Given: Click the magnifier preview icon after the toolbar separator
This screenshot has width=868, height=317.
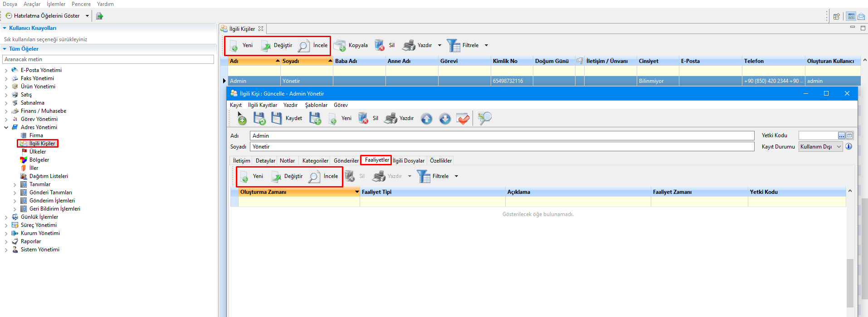Looking at the screenshot, I should (x=484, y=118).
